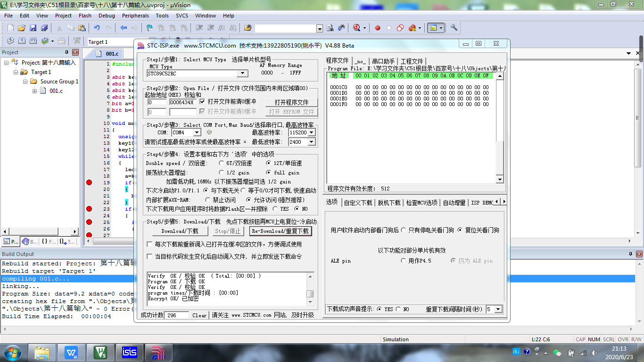Open the Project menu
Viewport: 644px width, 362px height.
pyautogui.click(x=63, y=16)
